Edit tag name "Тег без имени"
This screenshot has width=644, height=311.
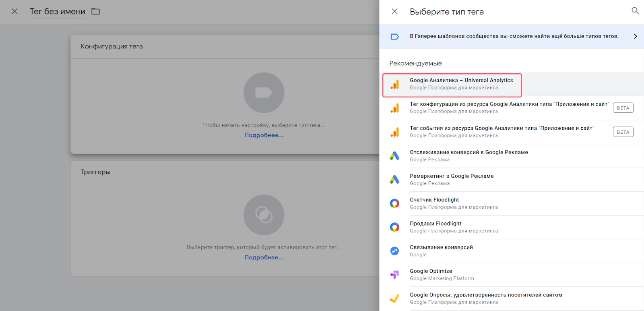click(58, 12)
